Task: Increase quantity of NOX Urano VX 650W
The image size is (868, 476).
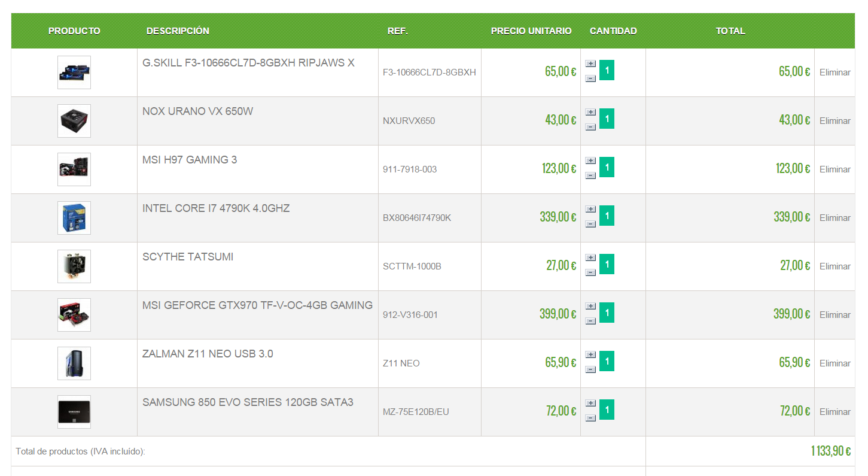Action: (x=590, y=112)
